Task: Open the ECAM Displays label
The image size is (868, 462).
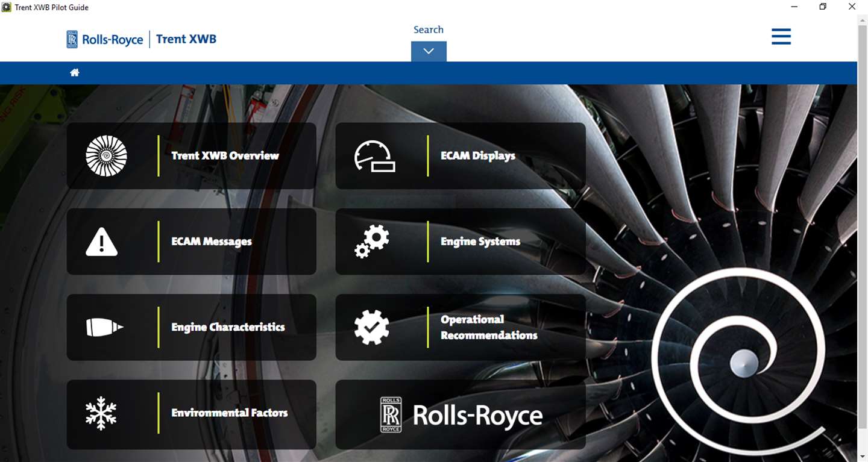Action: 478,155
